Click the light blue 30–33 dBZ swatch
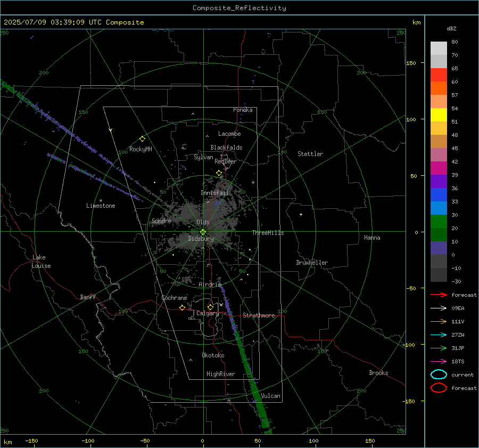 point(439,208)
